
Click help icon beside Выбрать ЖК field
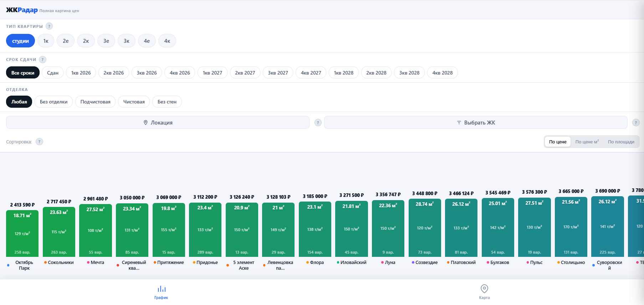636,122
